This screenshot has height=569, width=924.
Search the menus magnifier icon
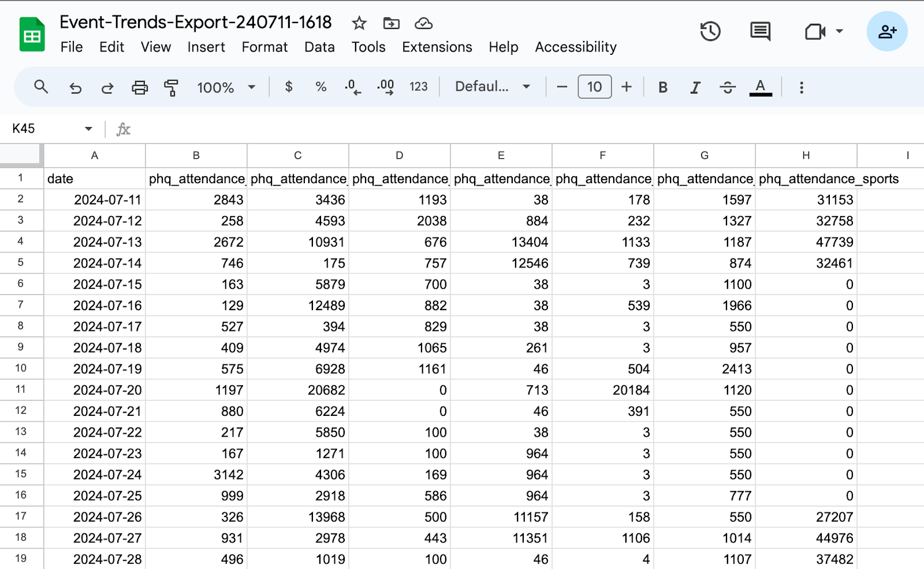click(x=41, y=87)
